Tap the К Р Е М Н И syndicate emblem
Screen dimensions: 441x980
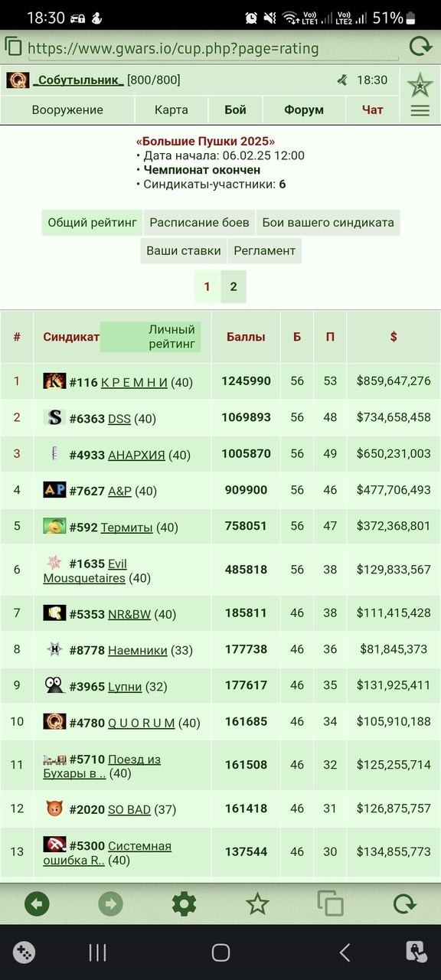[x=54, y=381]
